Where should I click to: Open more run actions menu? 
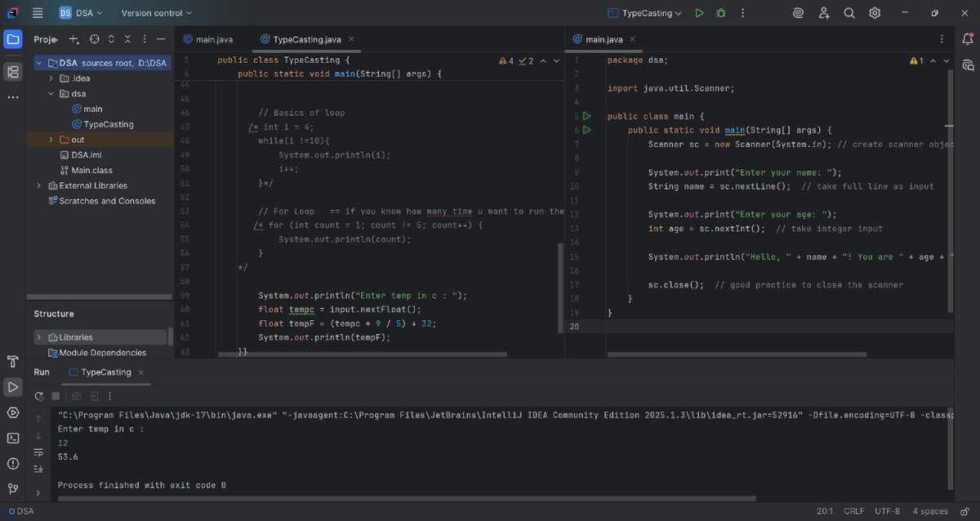[742, 13]
